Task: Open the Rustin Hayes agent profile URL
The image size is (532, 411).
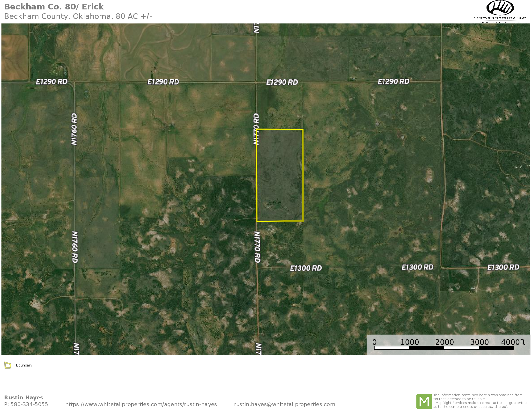Action: [141, 404]
